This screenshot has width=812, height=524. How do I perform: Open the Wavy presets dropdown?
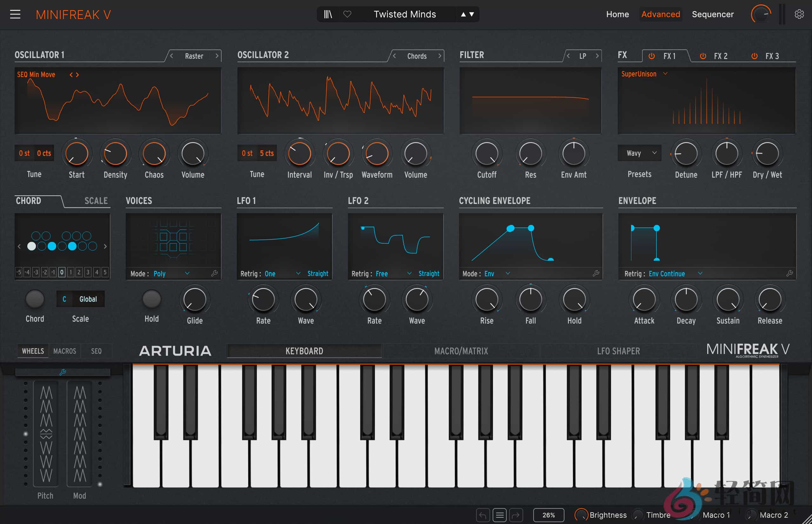pyautogui.click(x=639, y=153)
